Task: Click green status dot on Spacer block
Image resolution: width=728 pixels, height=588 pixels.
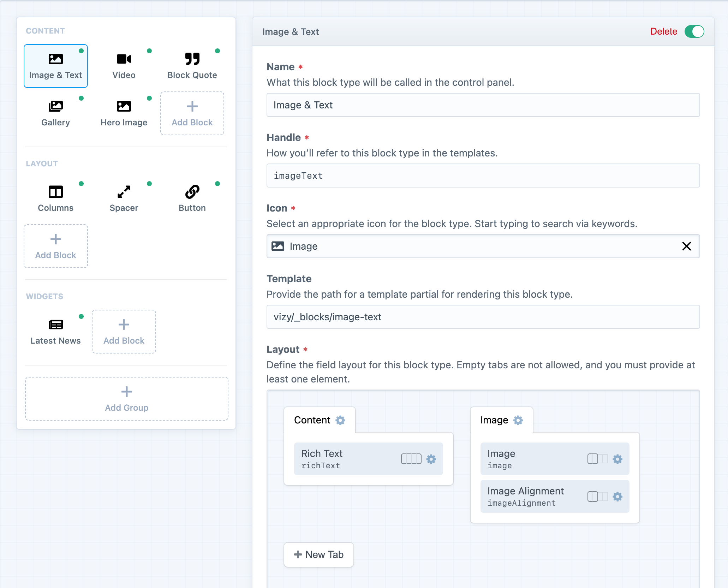Action: (149, 184)
